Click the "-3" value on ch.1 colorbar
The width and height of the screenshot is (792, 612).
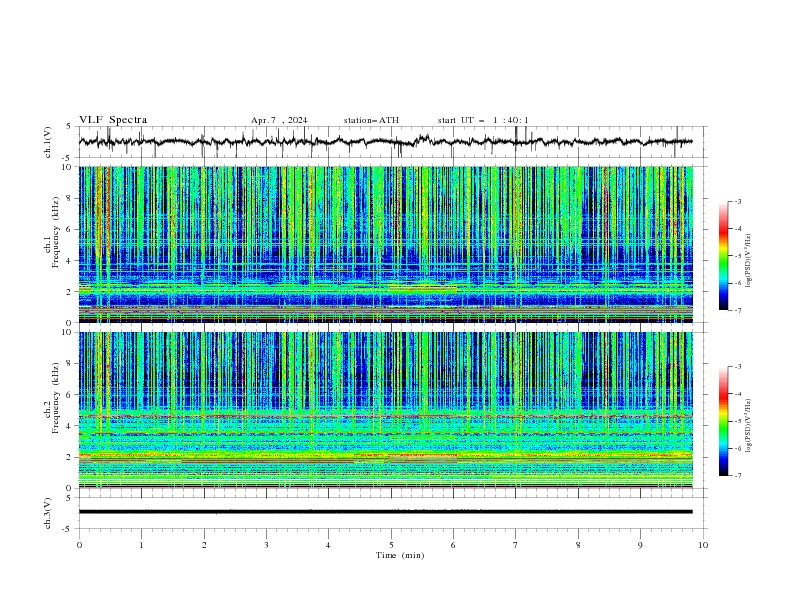click(x=737, y=201)
